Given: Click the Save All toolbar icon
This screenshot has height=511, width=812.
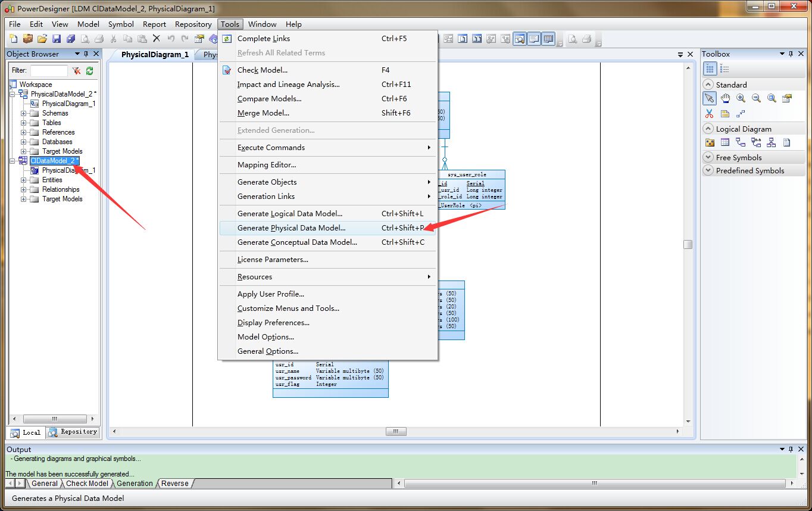Looking at the screenshot, I should coord(71,39).
